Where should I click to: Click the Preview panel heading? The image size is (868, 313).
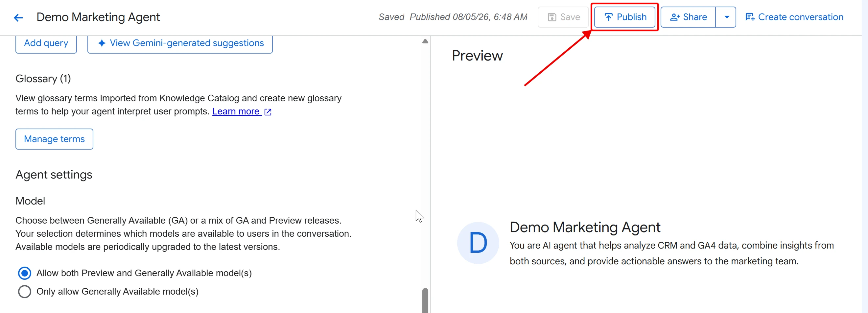coord(477,56)
